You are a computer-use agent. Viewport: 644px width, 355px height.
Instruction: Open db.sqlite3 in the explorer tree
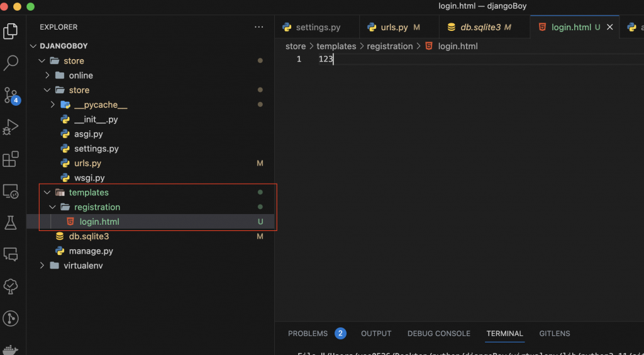(150, 237)
